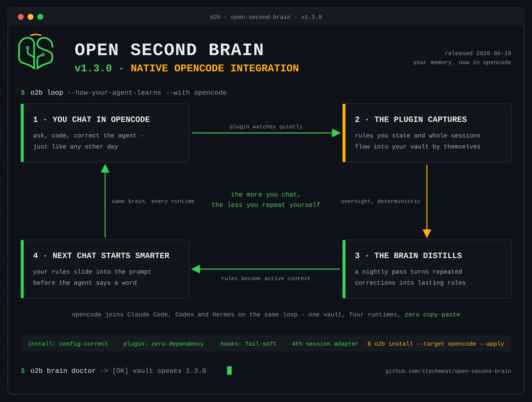This screenshot has width=532, height=402.
Task: Click 'plugin: zero-dependency' in the status bar
Action: 164,344
